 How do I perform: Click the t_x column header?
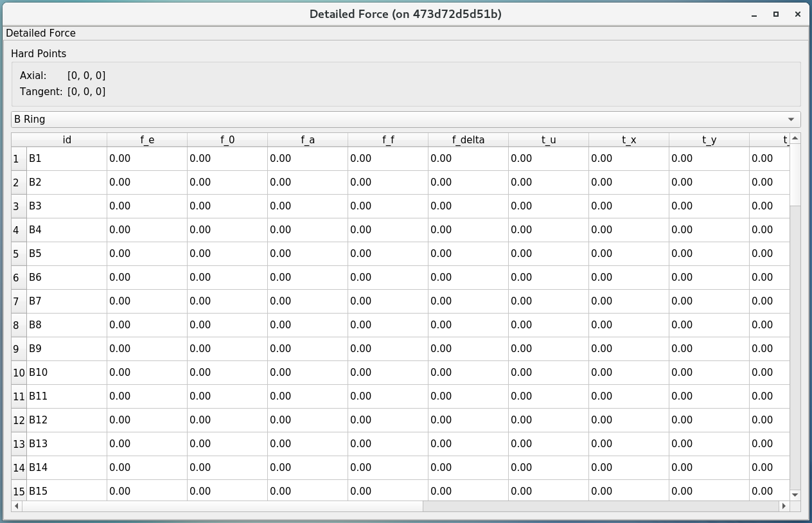(629, 140)
